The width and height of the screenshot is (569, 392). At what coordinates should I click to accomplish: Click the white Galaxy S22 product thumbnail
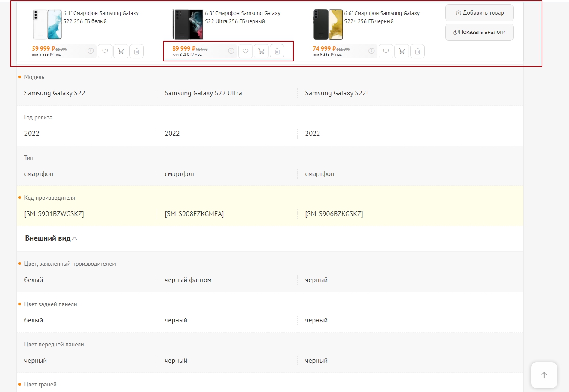tap(47, 24)
